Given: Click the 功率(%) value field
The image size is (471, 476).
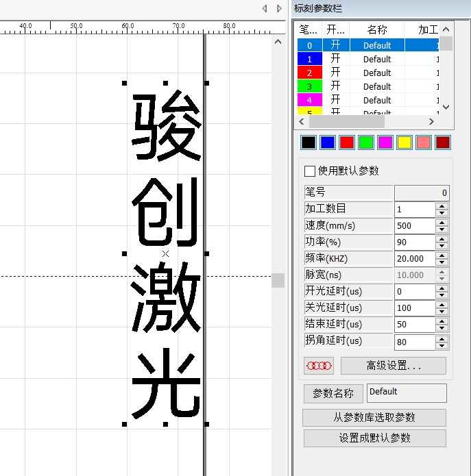Looking at the screenshot, I should point(415,242).
